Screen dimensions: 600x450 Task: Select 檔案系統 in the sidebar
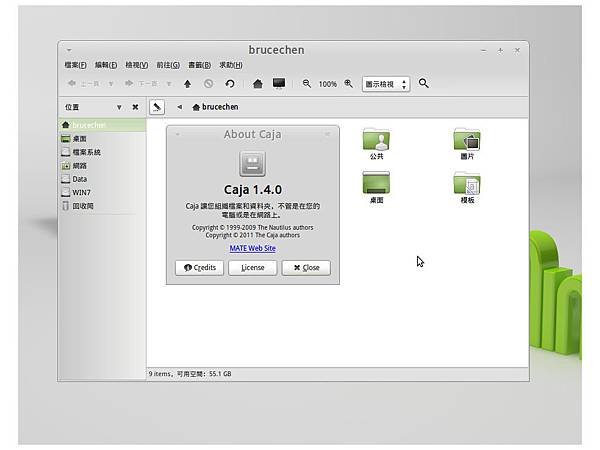coord(102,152)
